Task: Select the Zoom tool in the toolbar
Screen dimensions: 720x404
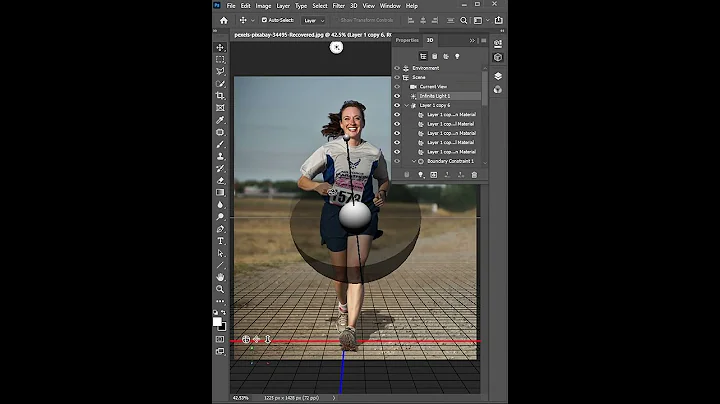Action: tap(220, 289)
